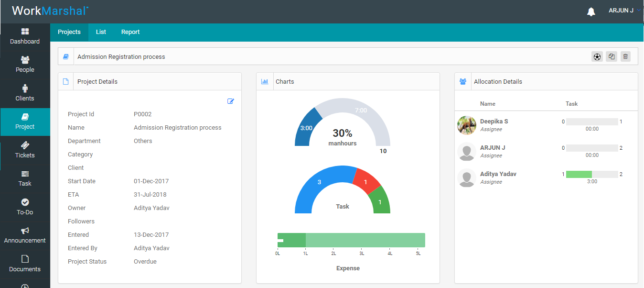The image size is (644, 288).
Task: Click Aditya Yadav task progress bar
Action: [x=592, y=174]
